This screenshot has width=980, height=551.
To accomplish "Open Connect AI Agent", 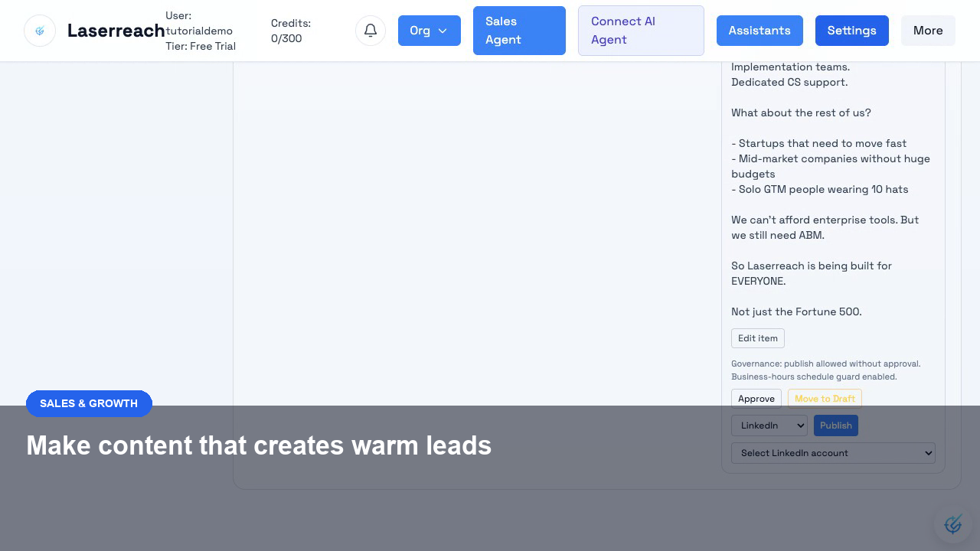I will [x=641, y=31].
